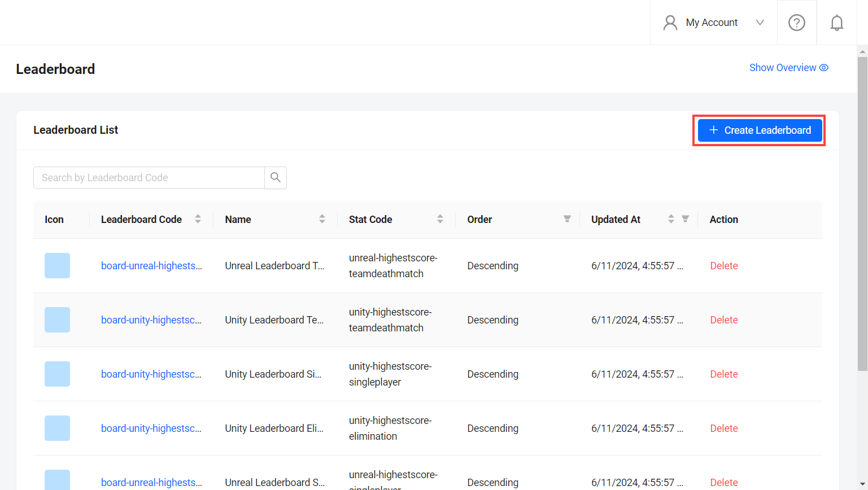This screenshot has height=490, width=868.
Task: Delete the unreal-highestscore-teamdeathmatch leaderboard
Action: pyautogui.click(x=724, y=266)
